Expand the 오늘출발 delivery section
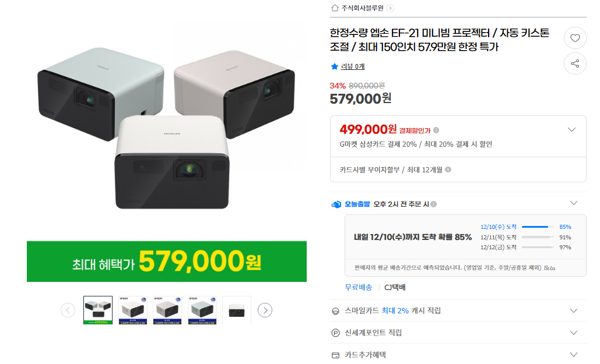This screenshot has width=600, height=364. (x=573, y=203)
